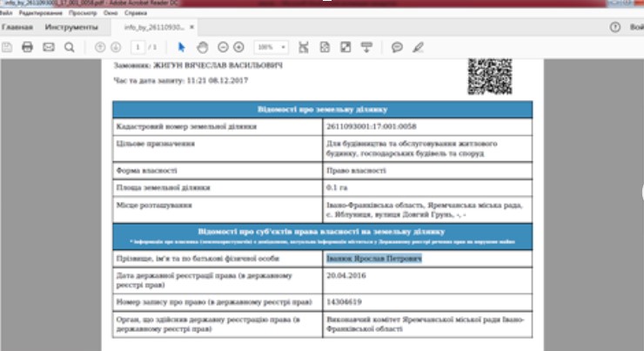Activate the Selection arrow tool
Screen dimensions: 644x351
[183, 46]
